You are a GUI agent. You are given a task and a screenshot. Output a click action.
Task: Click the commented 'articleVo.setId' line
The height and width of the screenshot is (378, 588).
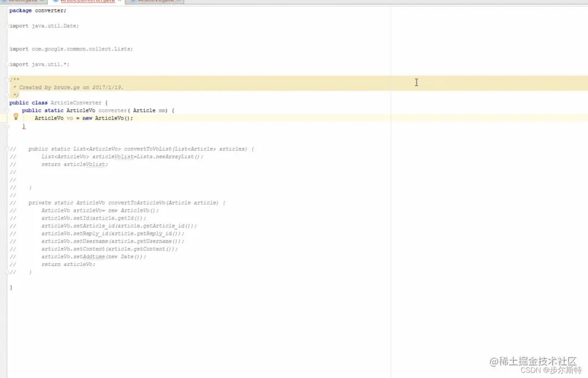click(94, 218)
